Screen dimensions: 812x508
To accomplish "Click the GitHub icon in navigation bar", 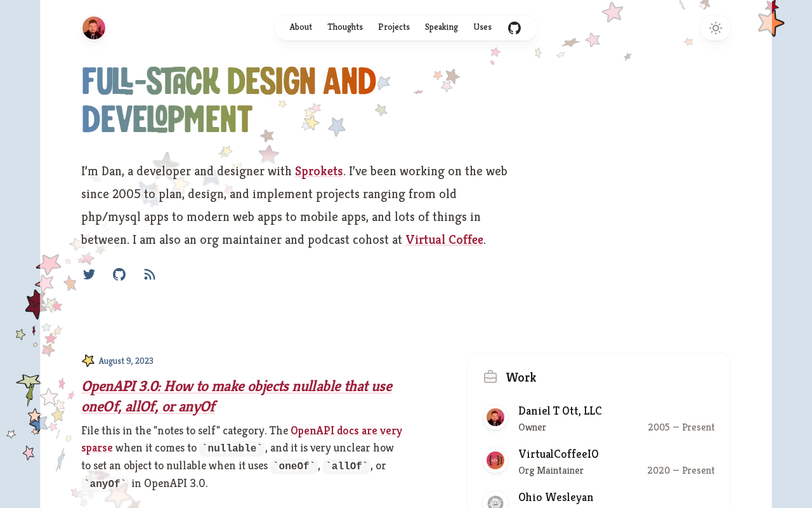I will click(x=514, y=28).
